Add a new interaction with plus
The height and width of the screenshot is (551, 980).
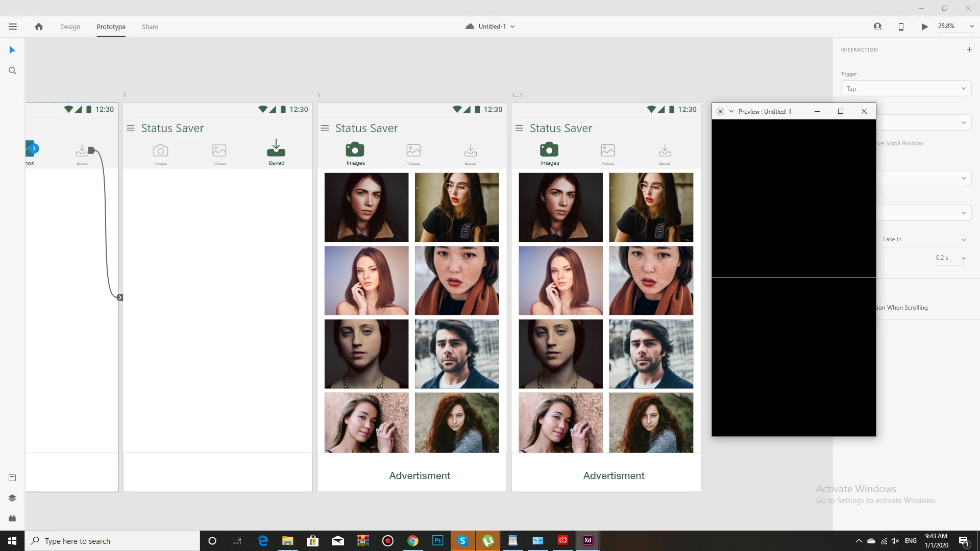point(969,49)
